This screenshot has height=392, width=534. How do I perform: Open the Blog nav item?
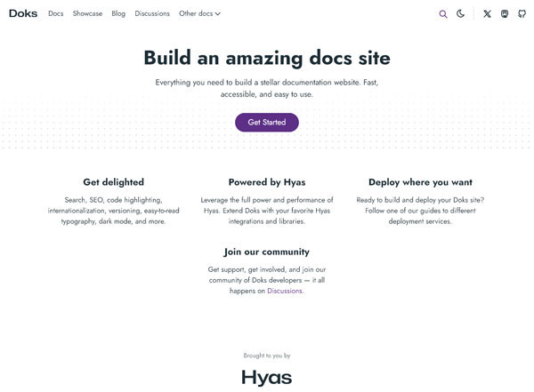(118, 13)
